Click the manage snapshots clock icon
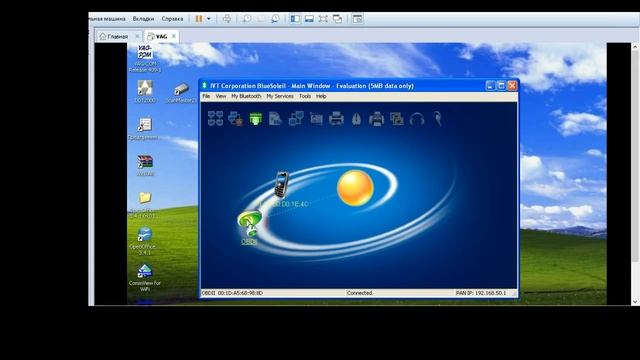 [x=276, y=19]
